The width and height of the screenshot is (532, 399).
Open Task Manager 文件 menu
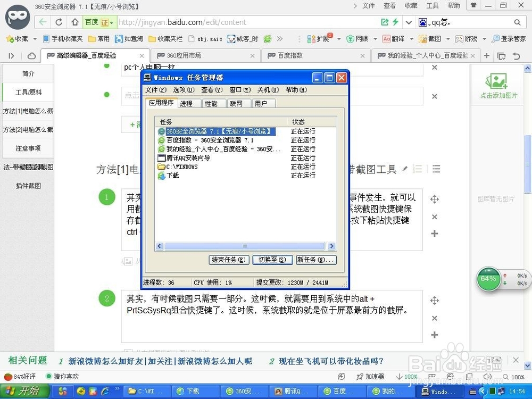(x=156, y=89)
